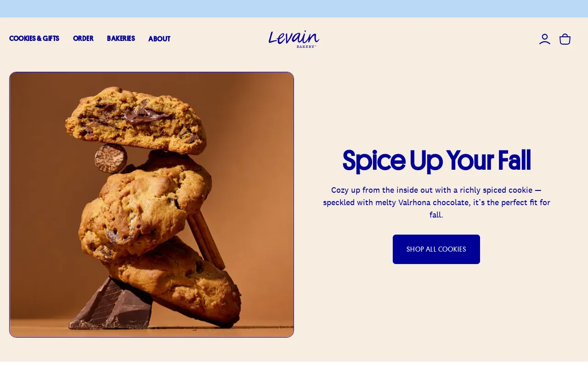
Task: Click the top cookie with melted chocolate
Action: coord(136,120)
